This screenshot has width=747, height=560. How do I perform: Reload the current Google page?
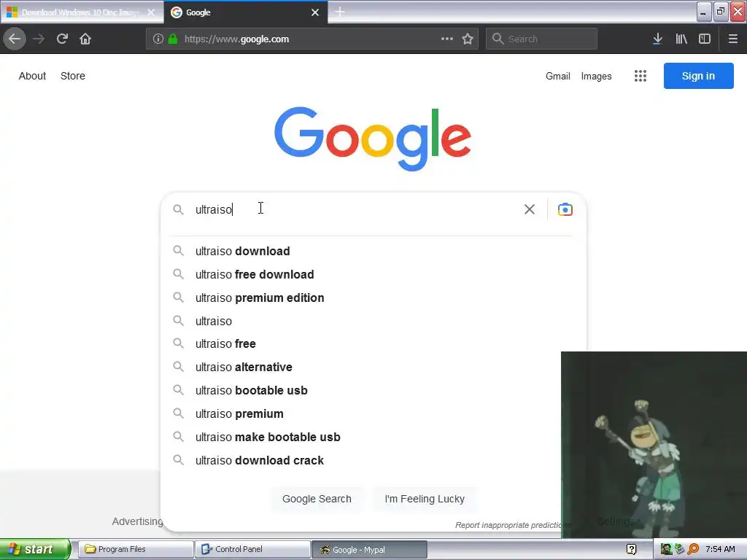62,39
